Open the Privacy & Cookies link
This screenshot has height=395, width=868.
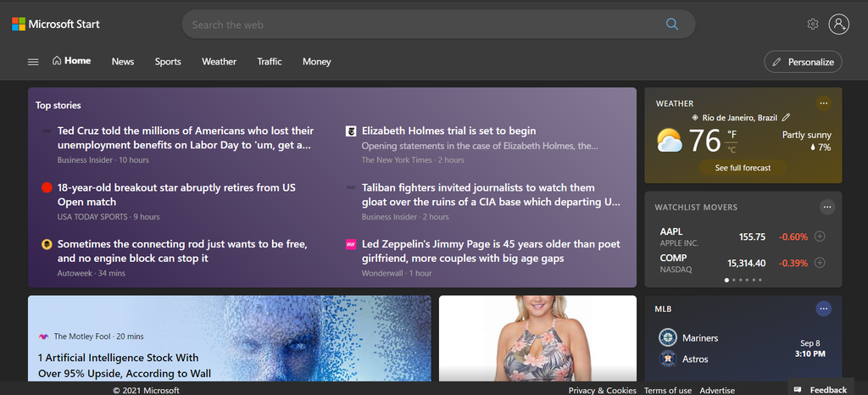[x=603, y=390]
